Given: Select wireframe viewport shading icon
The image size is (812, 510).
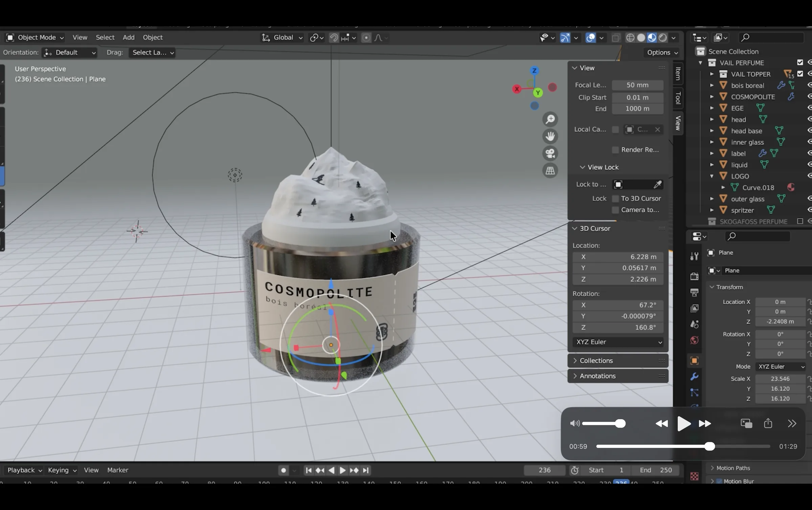Looking at the screenshot, I should coord(630,38).
